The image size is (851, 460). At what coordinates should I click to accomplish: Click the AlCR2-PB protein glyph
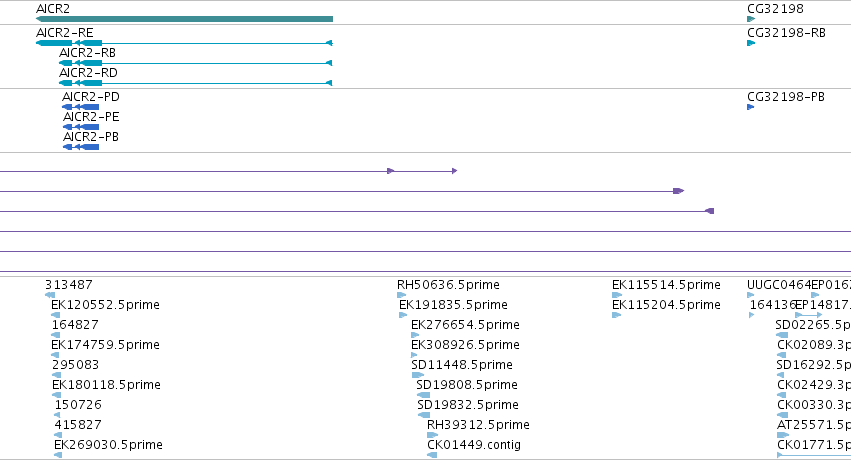click(x=81, y=147)
